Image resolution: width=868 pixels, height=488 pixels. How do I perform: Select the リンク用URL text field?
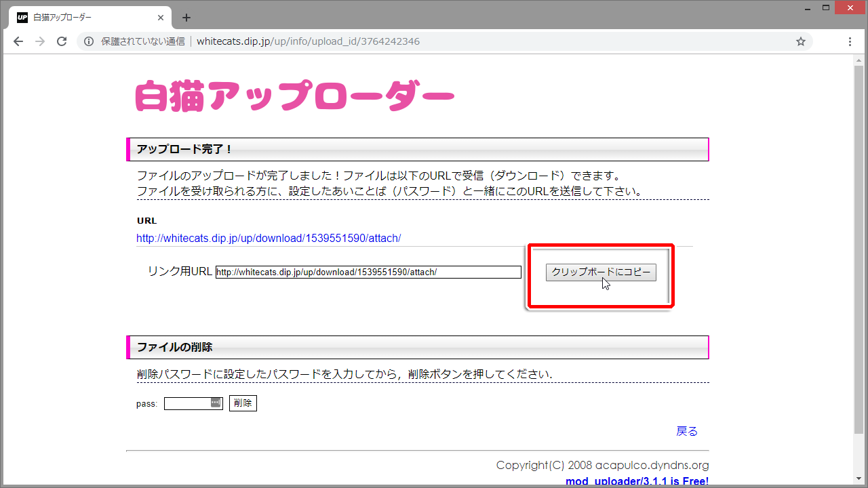[366, 272]
